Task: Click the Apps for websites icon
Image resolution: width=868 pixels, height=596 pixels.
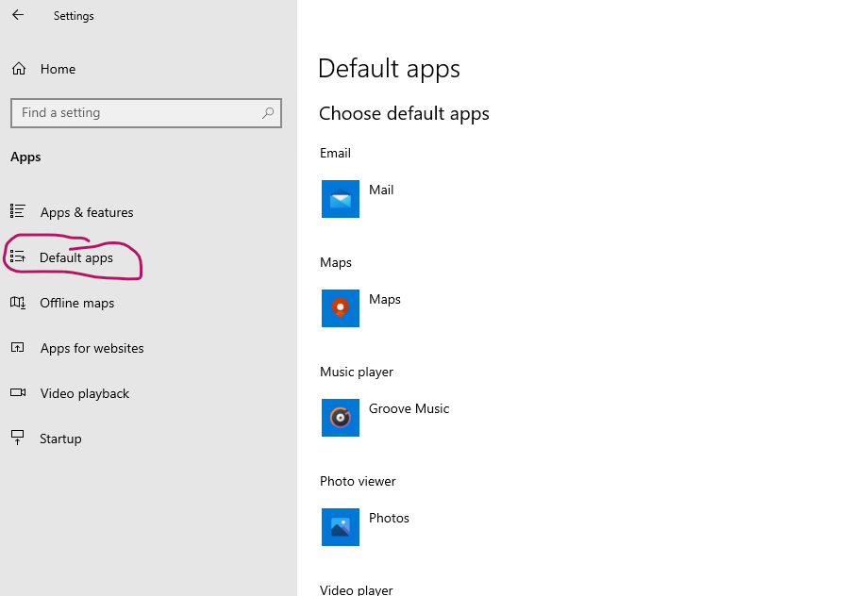Action: point(18,348)
